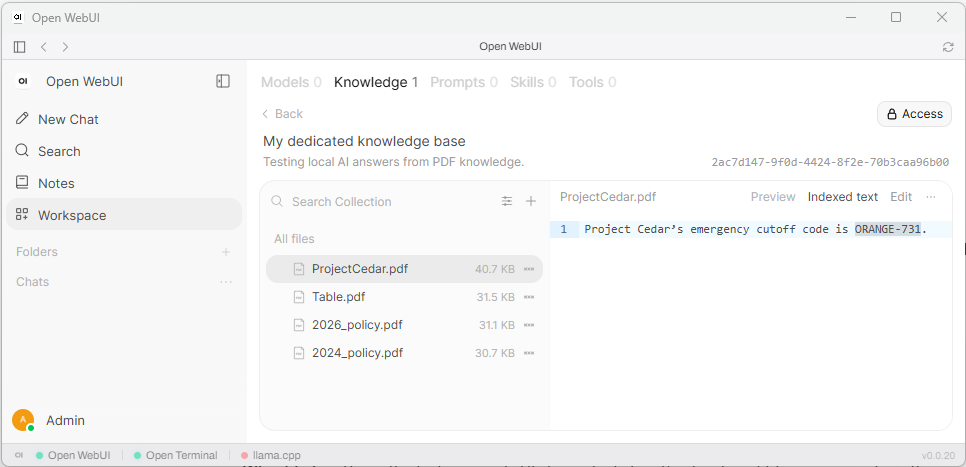
Task: Go forward with the right chevron arrow
Action: [x=65, y=47]
